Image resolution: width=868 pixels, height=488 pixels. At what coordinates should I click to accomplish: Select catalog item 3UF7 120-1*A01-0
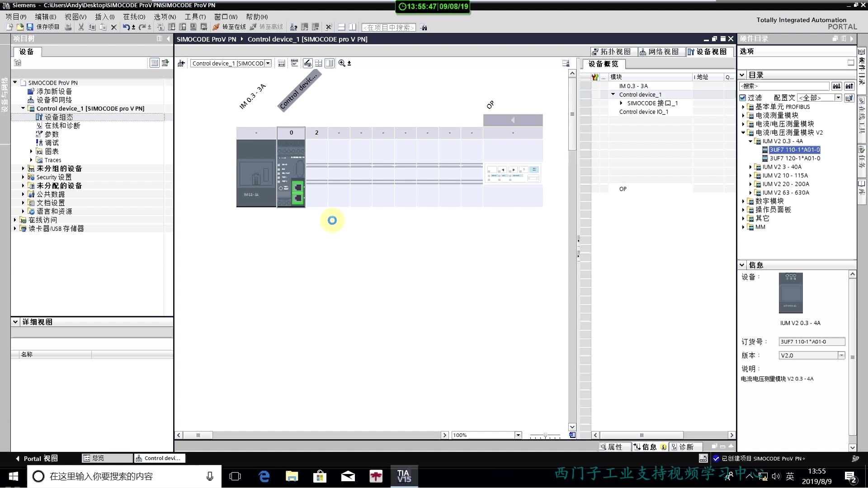(x=795, y=159)
